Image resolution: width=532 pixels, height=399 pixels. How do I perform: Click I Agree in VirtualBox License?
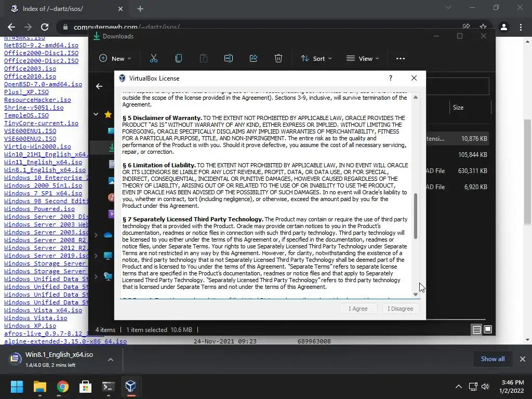[x=358, y=309]
